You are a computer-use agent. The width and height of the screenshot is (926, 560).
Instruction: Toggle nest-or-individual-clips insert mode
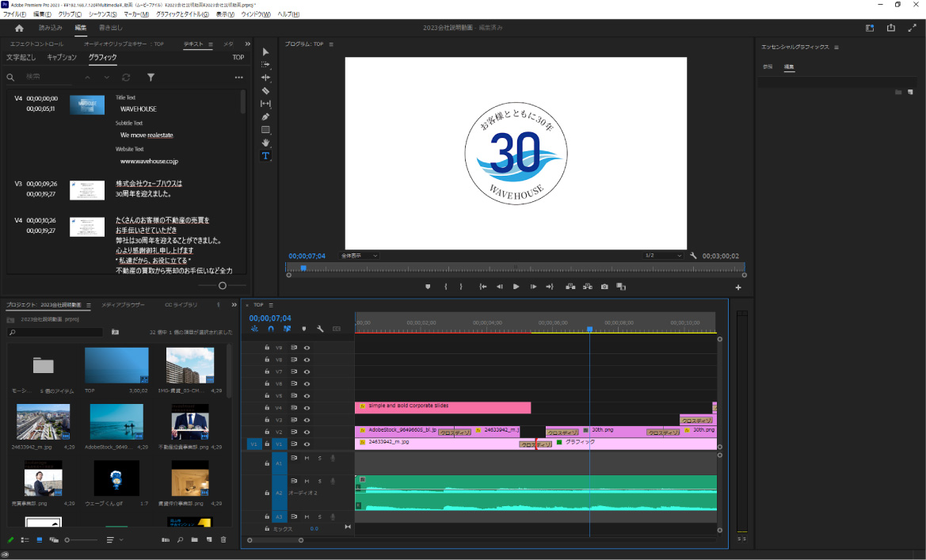[254, 329]
